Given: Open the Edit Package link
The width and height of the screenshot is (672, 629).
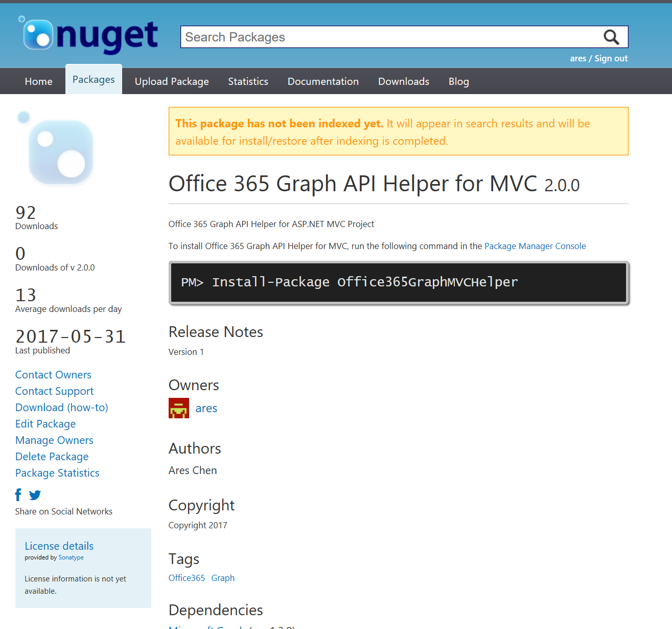Looking at the screenshot, I should coord(45,424).
